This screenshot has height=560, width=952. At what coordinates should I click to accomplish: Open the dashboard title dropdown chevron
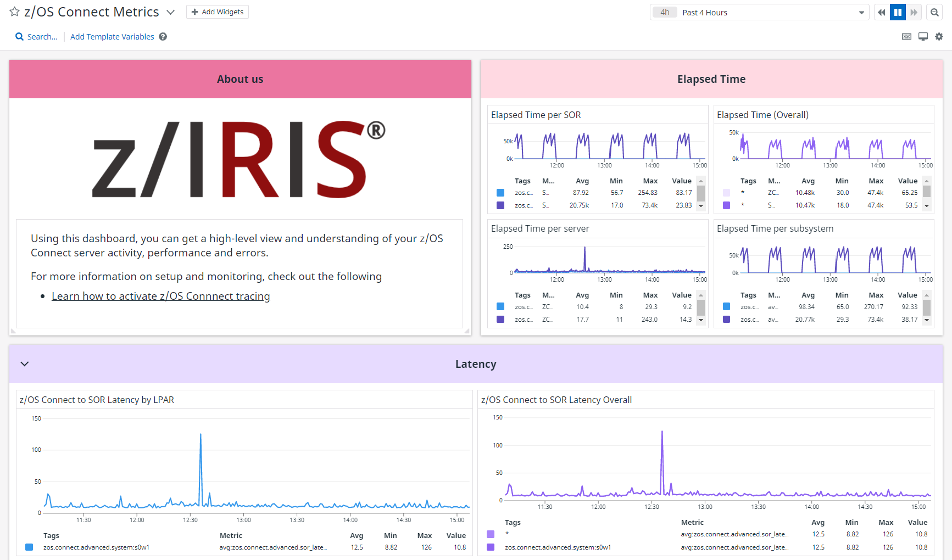click(170, 12)
